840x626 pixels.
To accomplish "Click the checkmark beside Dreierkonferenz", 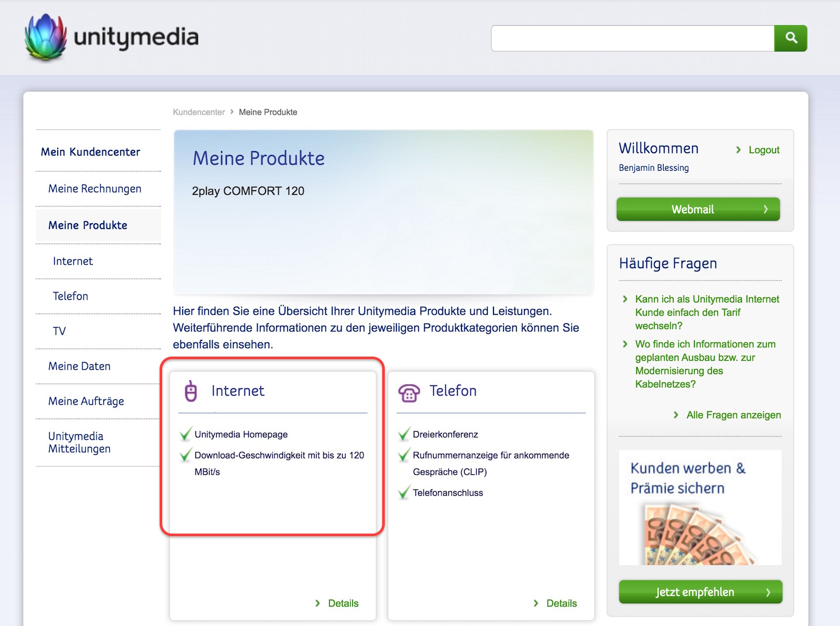I will 404,434.
